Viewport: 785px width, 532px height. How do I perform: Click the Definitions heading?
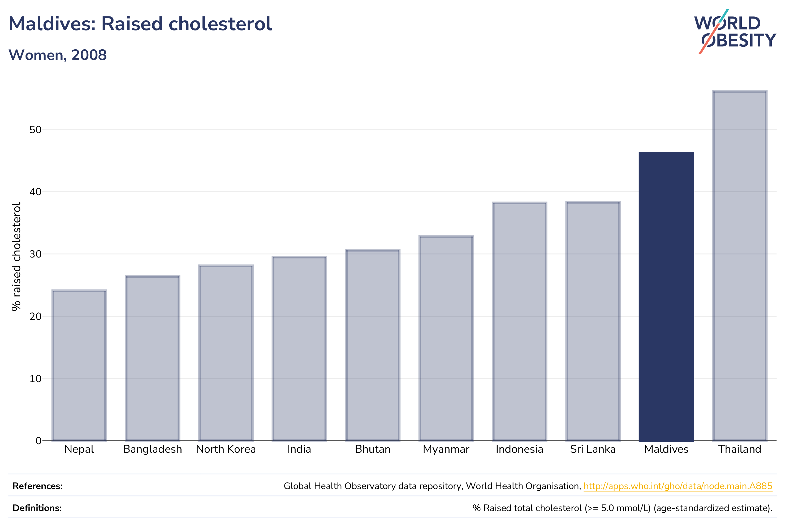click(x=37, y=508)
